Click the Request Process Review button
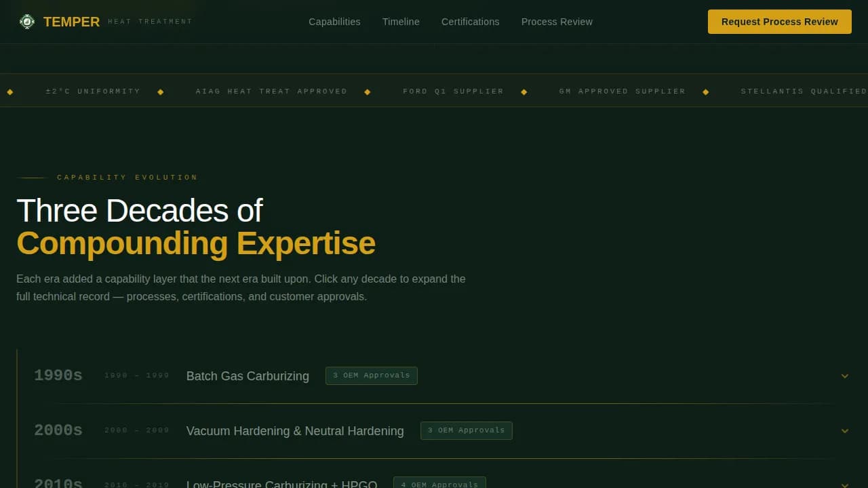The width and height of the screenshot is (868, 488). [x=779, y=21]
